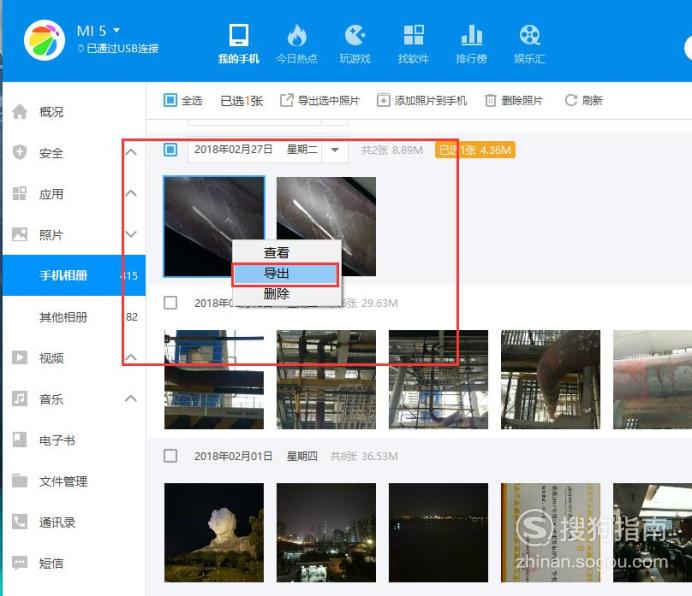Screen dimensions: 692x596
Task: Click the colorful app logo
Action: pos(44,40)
